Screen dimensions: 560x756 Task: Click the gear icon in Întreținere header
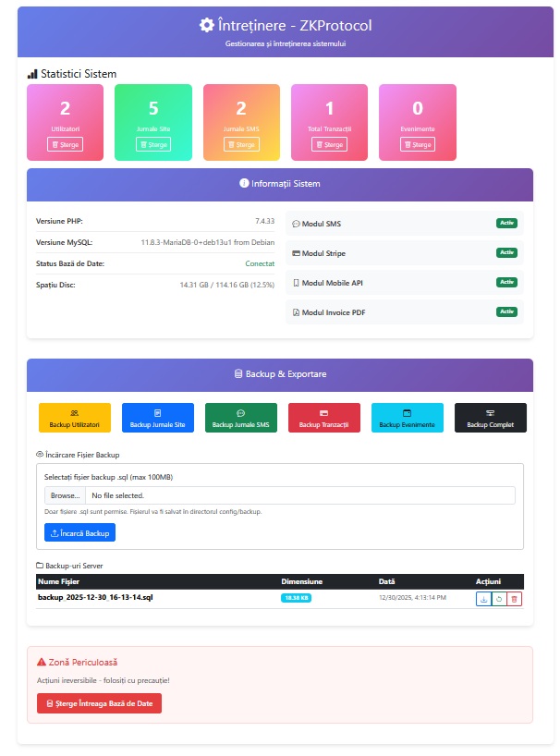tap(207, 25)
